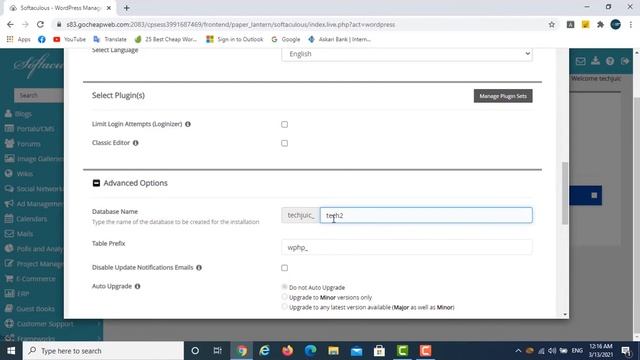Open the Mail app from the taskbar
The image size is (640, 360).
356,351
